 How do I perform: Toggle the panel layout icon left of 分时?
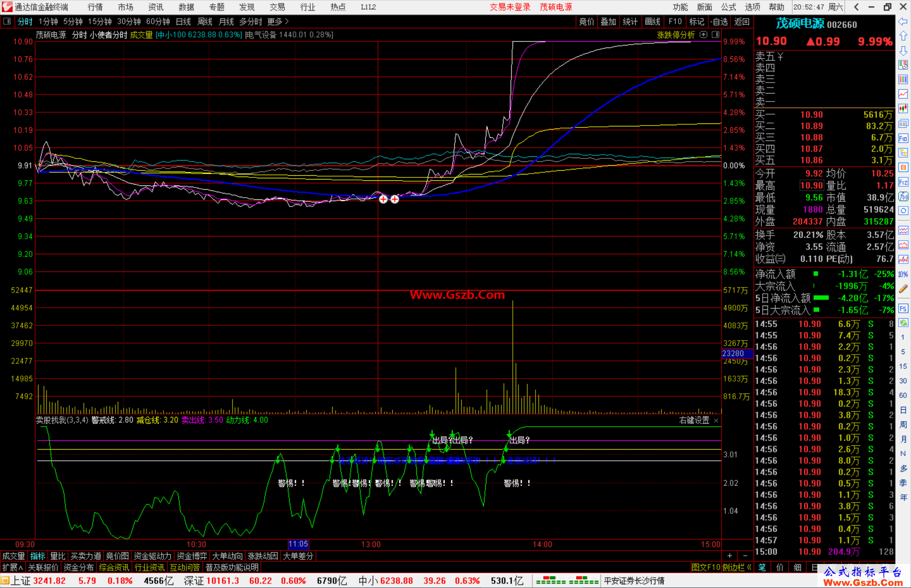(7, 21)
